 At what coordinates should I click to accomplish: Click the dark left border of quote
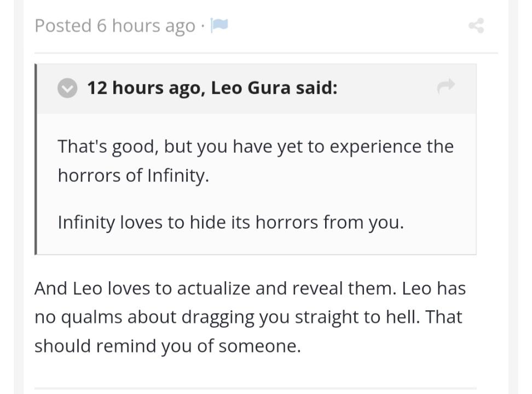[36, 159]
